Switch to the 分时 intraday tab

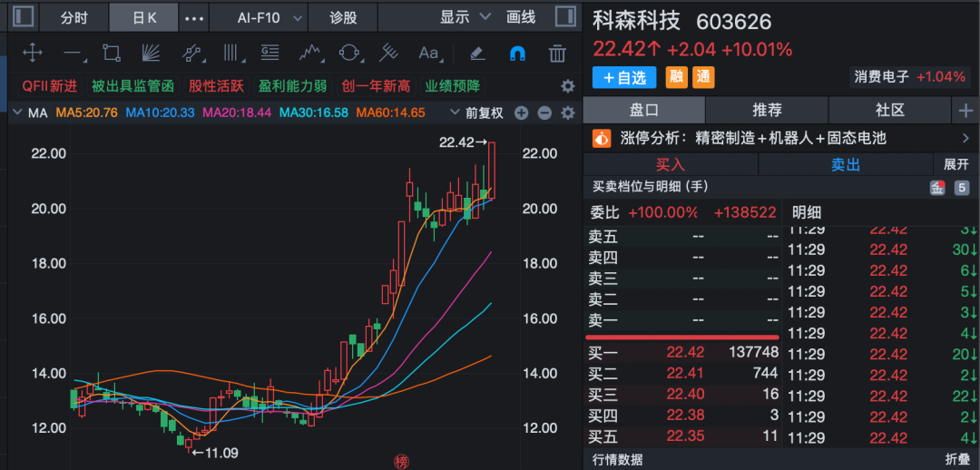click(x=74, y=17)
